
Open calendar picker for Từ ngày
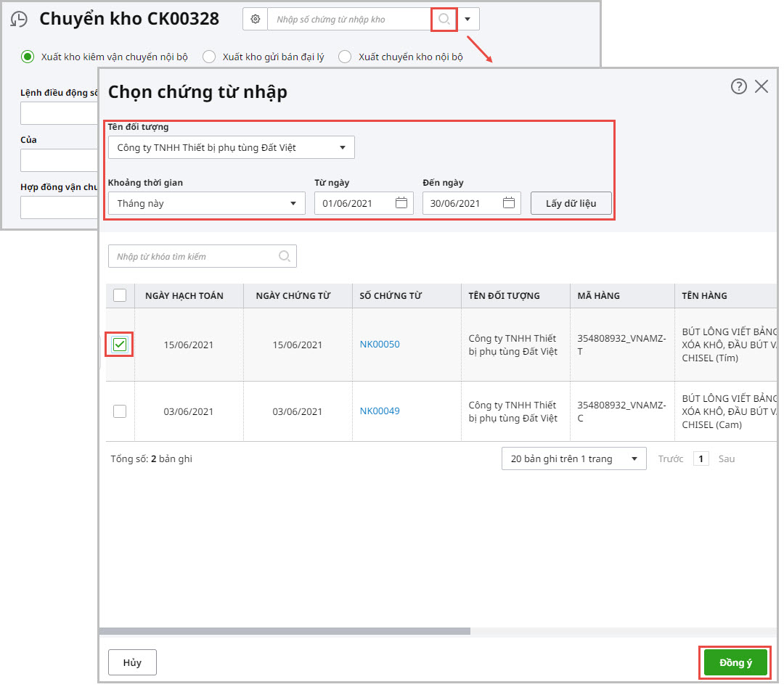[x=401, y=203]
